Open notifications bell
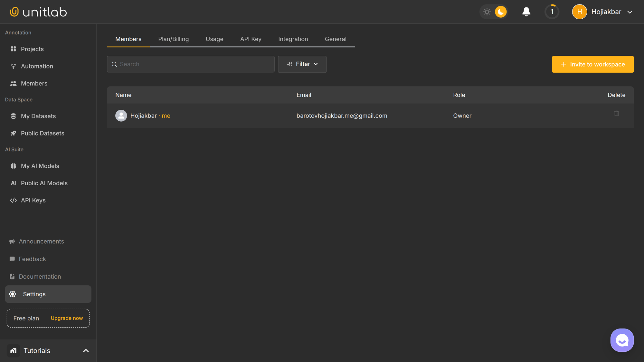 526,12
